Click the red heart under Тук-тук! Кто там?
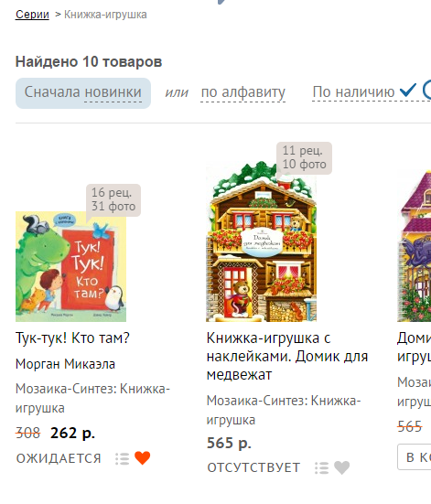This screenshot has width=431, height=504. tap(142, 458)
